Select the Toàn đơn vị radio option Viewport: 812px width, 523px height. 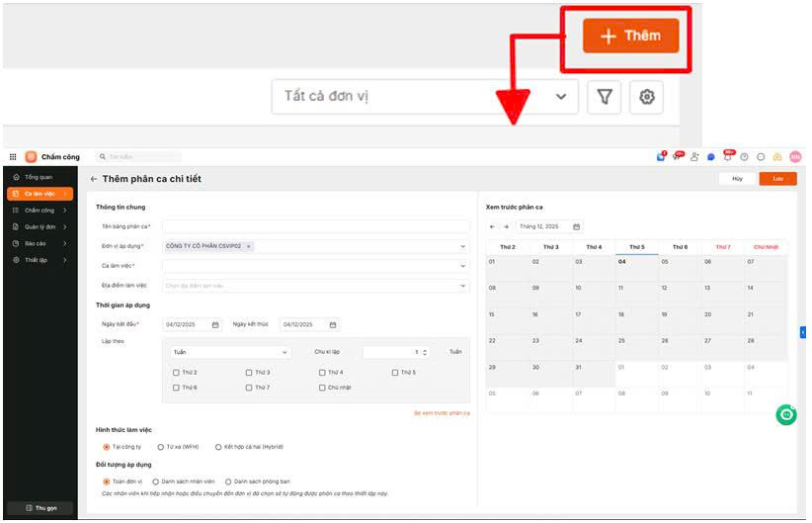106,482
